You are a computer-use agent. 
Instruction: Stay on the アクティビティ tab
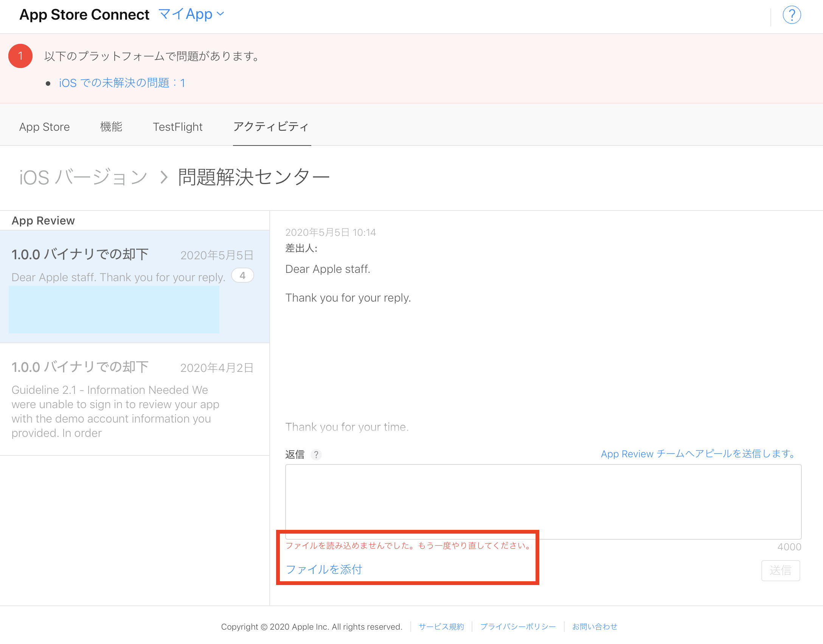click(x=272, y=127)
